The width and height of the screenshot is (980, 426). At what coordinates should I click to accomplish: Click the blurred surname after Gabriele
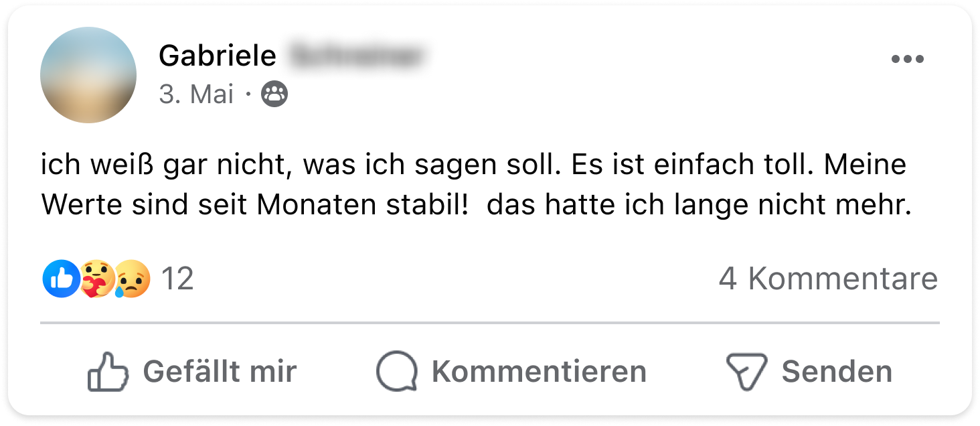pos(358,56)
